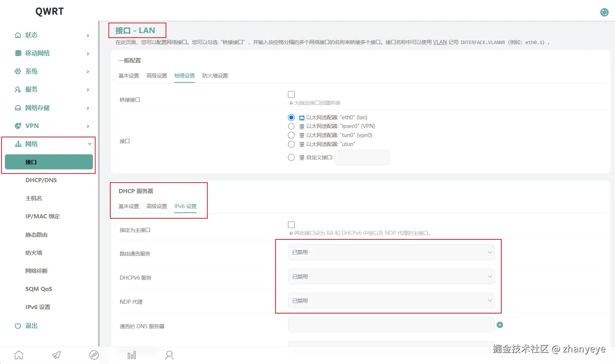Open the IPv6 设置 sidebar page
Screen dimensions: 615x364
click(x=38, y=307)
